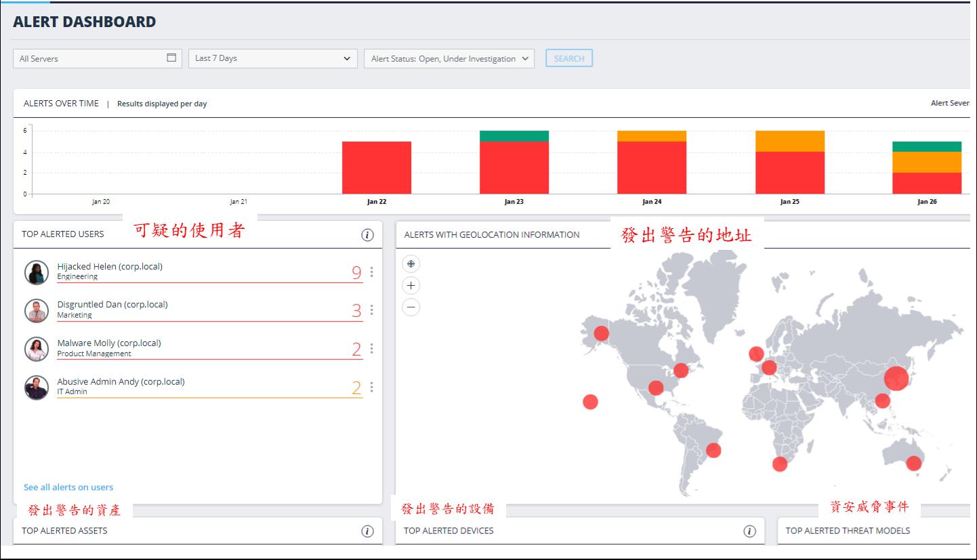Expand the Last 7 Days dropdown
977x560 pixels.
pos(272,58)
